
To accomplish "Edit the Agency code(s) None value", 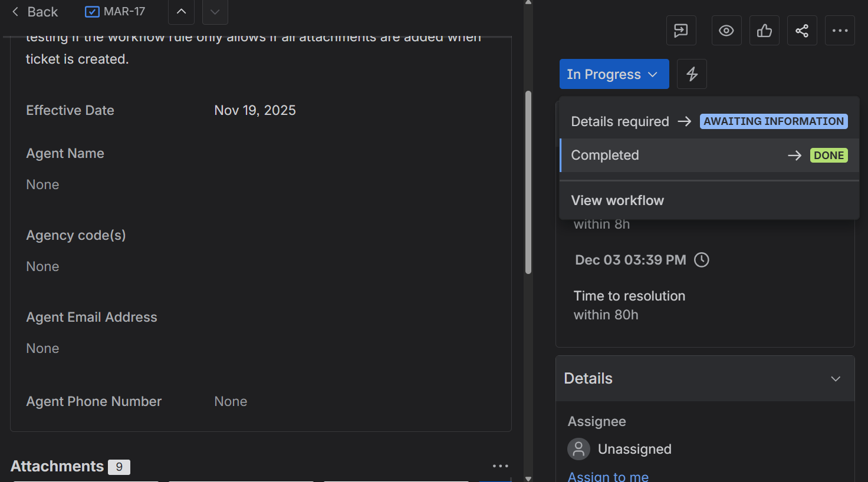I will coord(42,266).
